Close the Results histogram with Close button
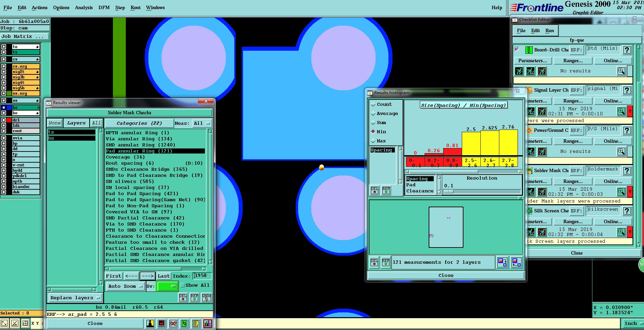The width and height of the screenshot is (644, 330). point(446,276)
